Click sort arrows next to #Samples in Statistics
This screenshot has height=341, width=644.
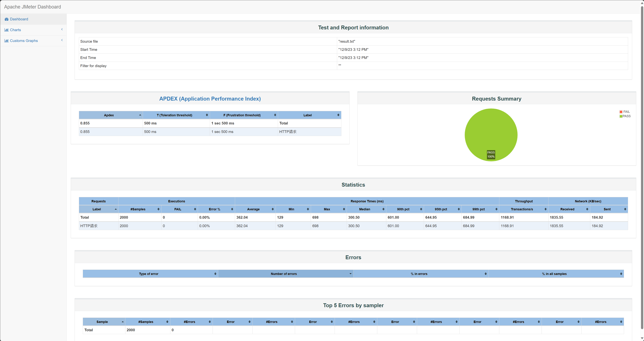coord(158,209)
